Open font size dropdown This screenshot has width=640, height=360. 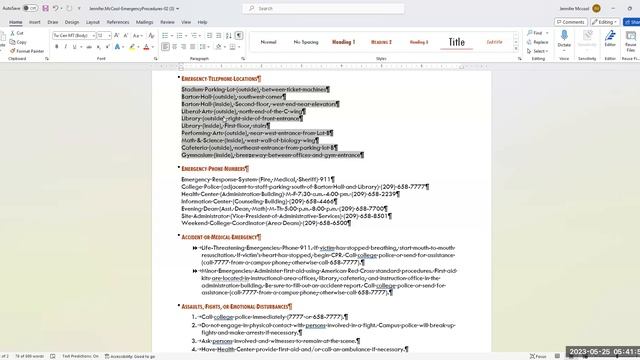[x=109, y=36]
